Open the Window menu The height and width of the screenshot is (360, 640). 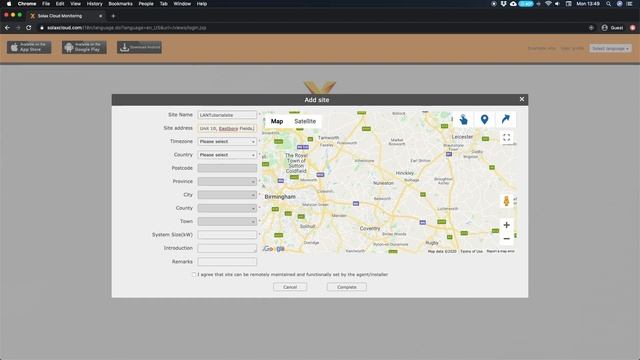click(182, 4)
